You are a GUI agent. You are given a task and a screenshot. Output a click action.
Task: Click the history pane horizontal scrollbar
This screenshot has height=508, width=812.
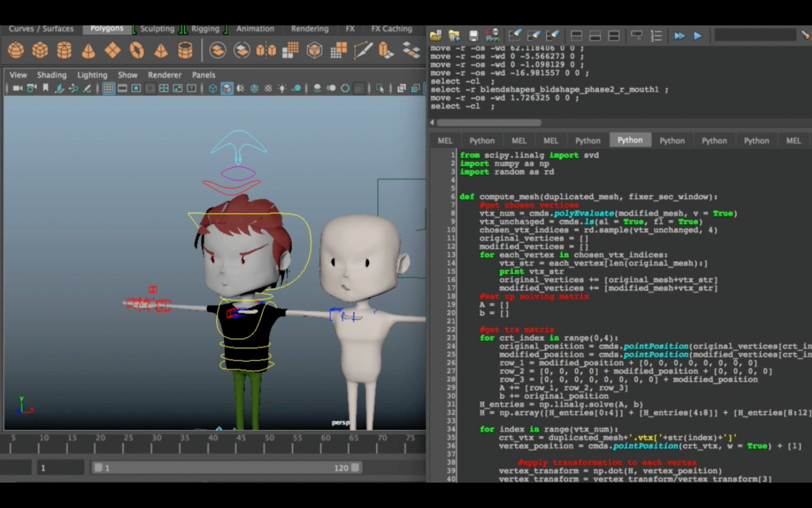(x=489, y=123)
